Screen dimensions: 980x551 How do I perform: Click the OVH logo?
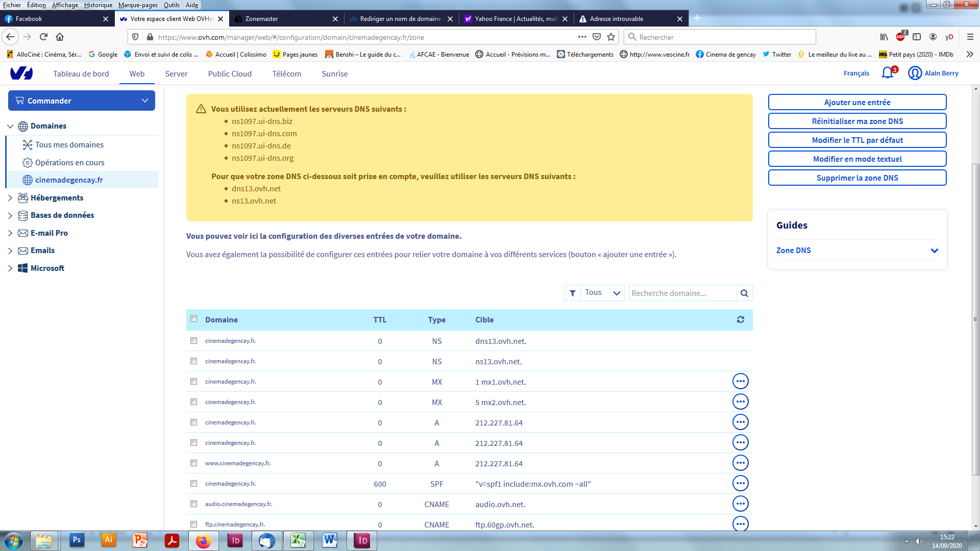coord(21,73)
